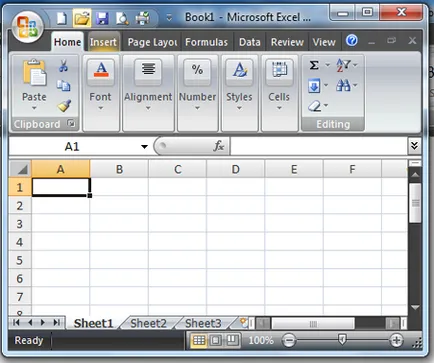
Task: Click the Insert Function fx icon
Action: click(x=219, y=146)
